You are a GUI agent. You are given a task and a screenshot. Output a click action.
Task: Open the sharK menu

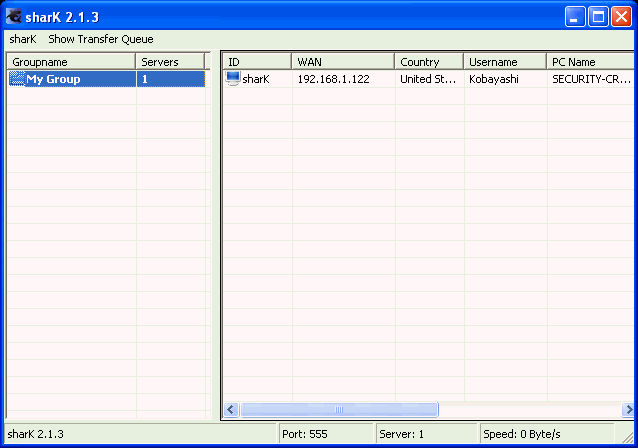click(23, 39)
